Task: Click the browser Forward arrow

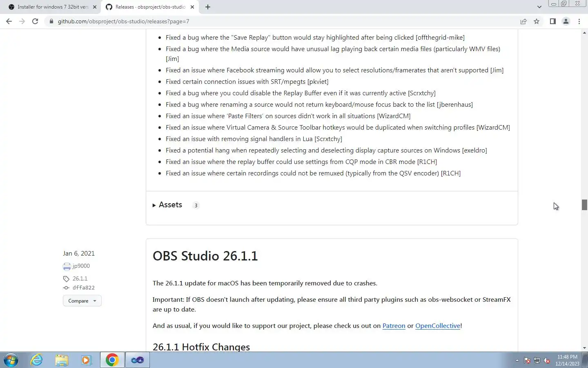Action: (x=22, y=21)
